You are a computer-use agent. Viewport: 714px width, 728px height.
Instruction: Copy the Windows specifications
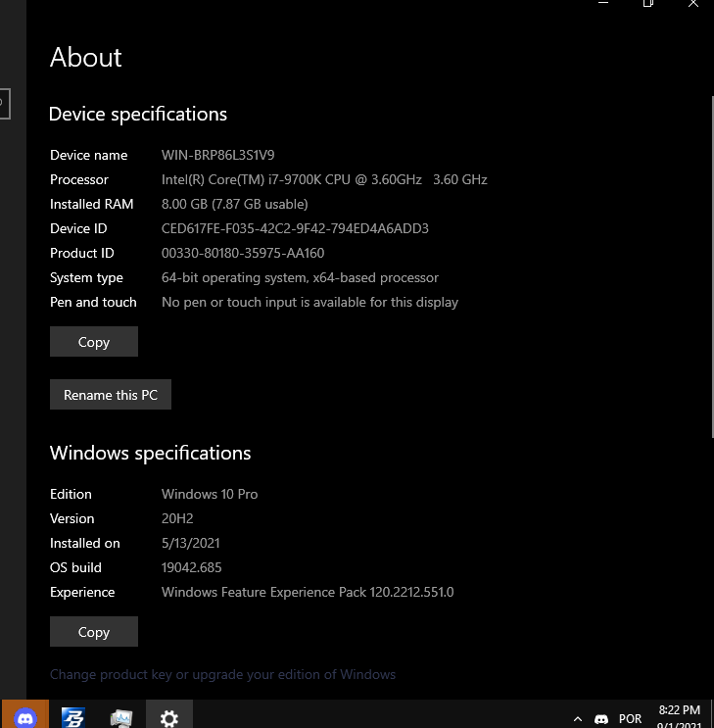(94, 631)
